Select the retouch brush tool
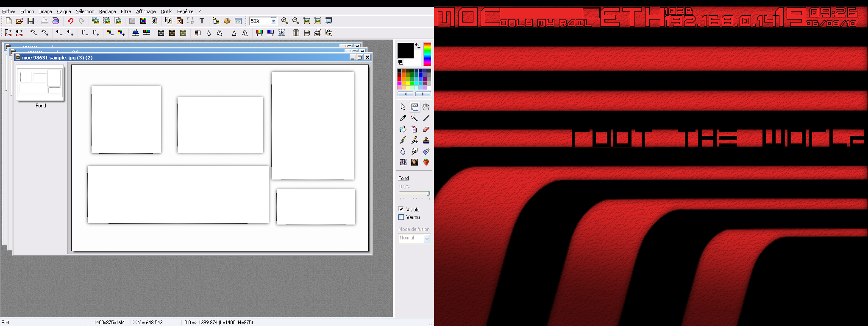This screenshot has height=326, width=868. (x=426, y=151)
